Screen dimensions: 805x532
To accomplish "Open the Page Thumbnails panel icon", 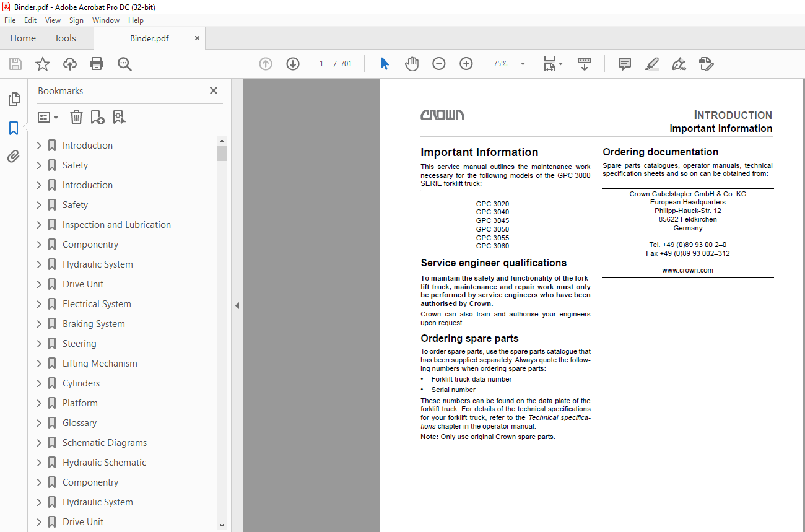I will pyautogui.click(x=14, y=99).
